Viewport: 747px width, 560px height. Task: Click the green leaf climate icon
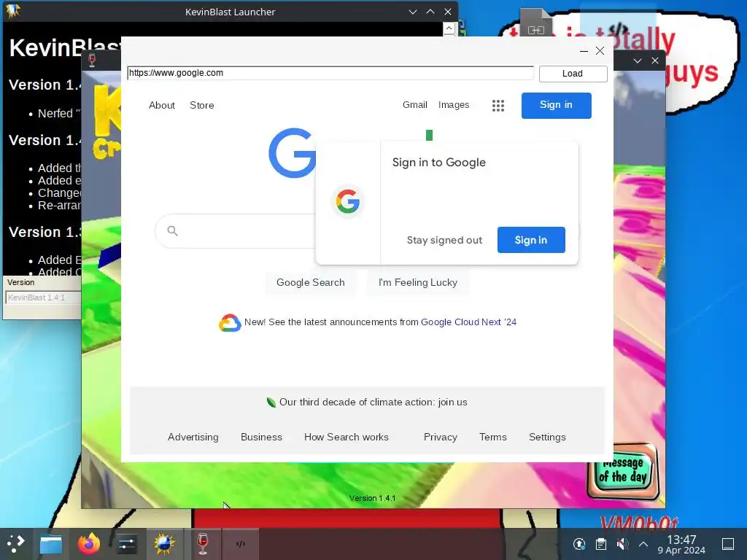click(271, 402)
